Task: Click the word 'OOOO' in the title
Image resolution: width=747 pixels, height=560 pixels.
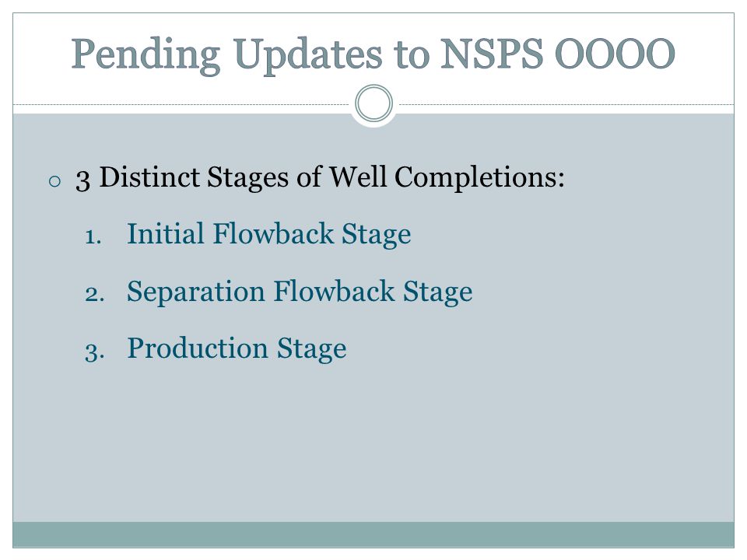Action: [x=615, y=54]
